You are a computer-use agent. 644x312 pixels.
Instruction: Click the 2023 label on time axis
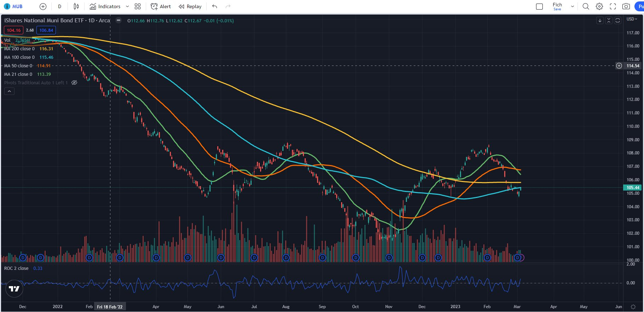click(x=455, y=307)
